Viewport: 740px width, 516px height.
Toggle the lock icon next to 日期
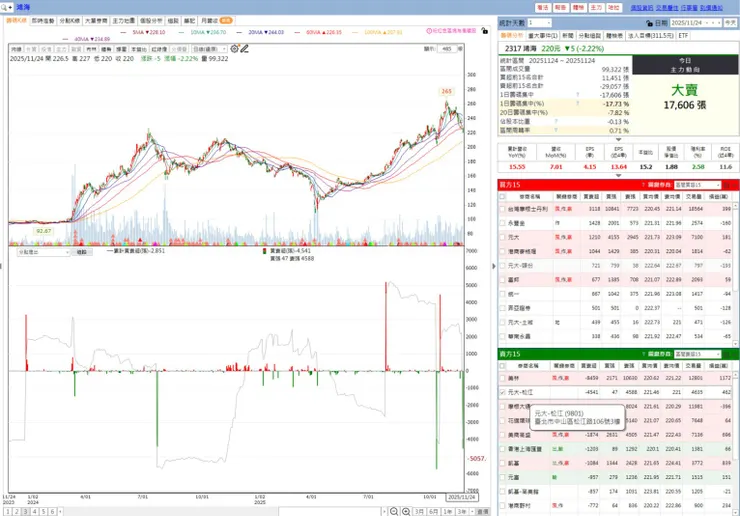pyautogui.click(x=649, y=23)
